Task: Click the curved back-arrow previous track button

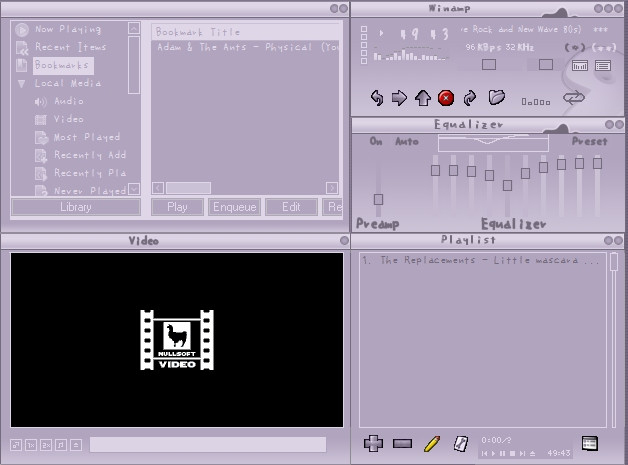Action: point(376,98)
